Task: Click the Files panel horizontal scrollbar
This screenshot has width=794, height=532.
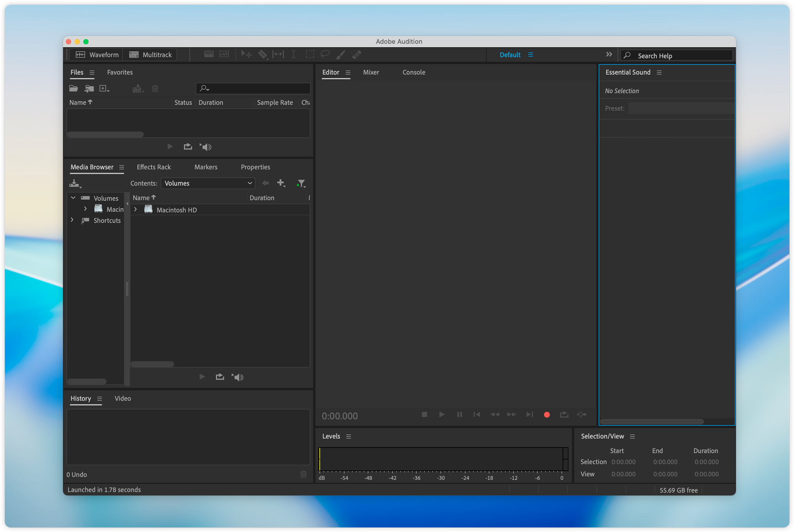Action: [x=105, y=134]
